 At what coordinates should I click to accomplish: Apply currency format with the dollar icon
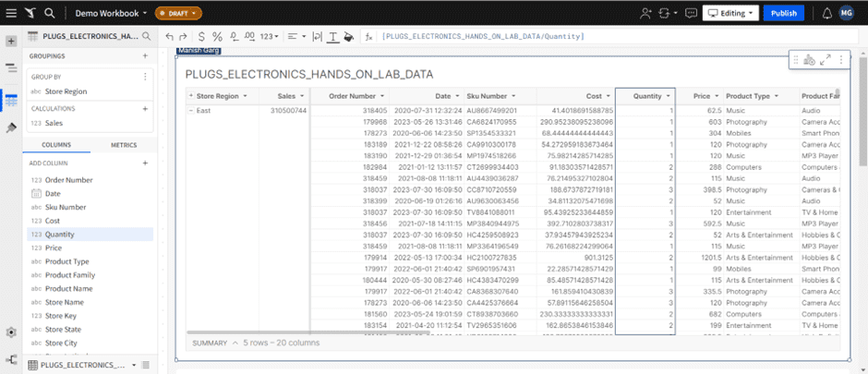200,36
